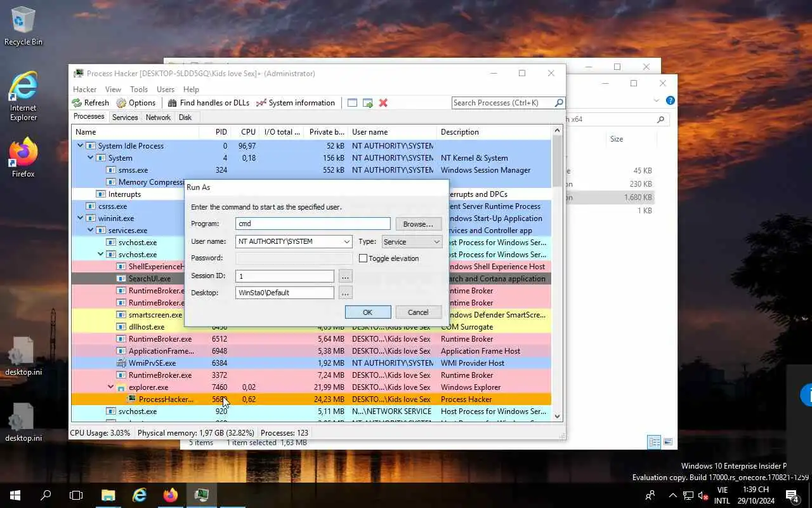Open Internet Explorer desktop shortcut
Viewport: 812px width, 508px height.
pyautogui.click(x=23, y=95)
